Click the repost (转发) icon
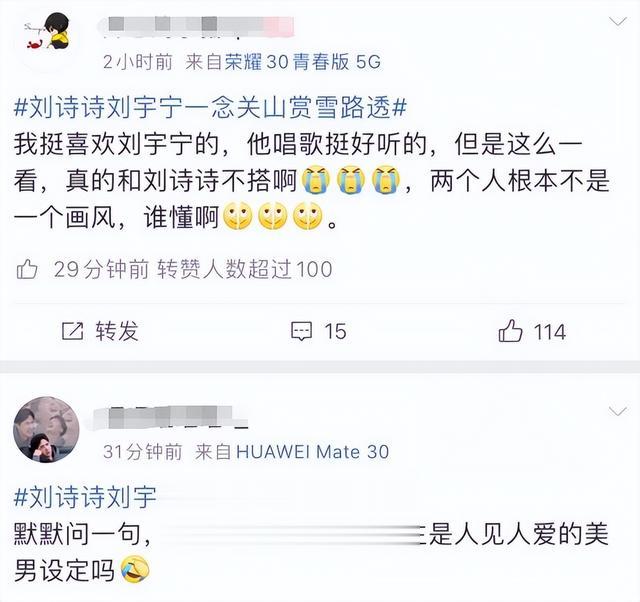Screen dimensions: 640x602 click(x=72, y=331)
